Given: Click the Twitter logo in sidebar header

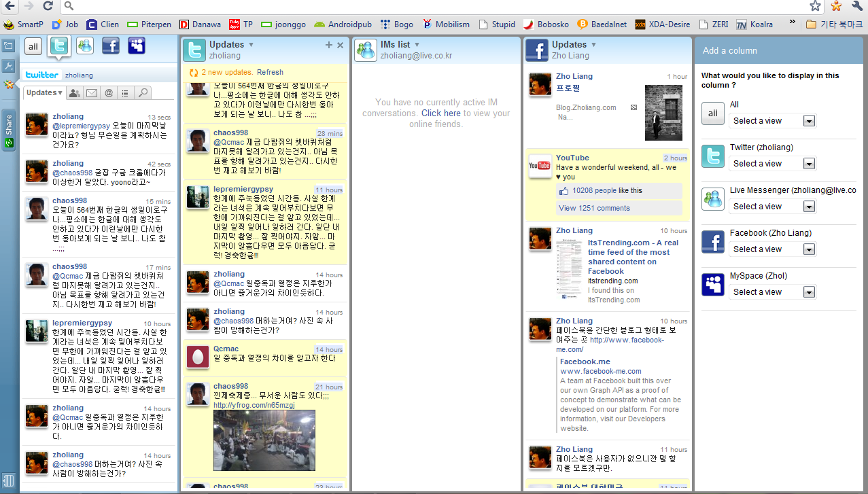Looking at the screenshot, I should 41,75.
